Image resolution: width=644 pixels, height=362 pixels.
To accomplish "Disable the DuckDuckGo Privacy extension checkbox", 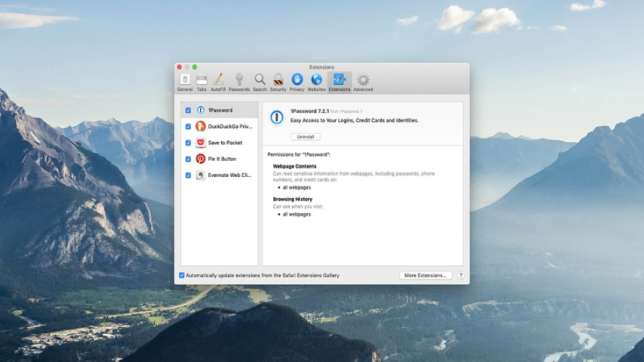I will pyautogui.click(x=188, y=127).
